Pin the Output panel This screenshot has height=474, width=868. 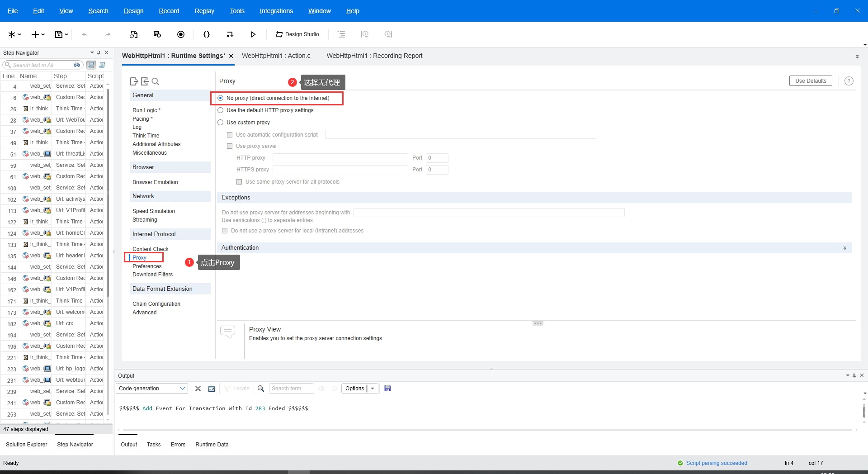pyautogui.click(x=854, y=375)
